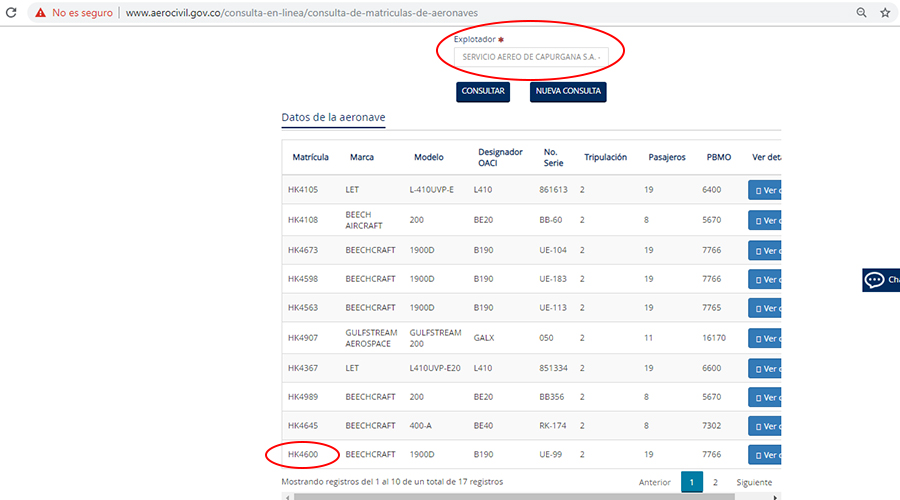The image size is (900, 500).
Task: Sort by the Marca column header
Action: tap(362, 157)
